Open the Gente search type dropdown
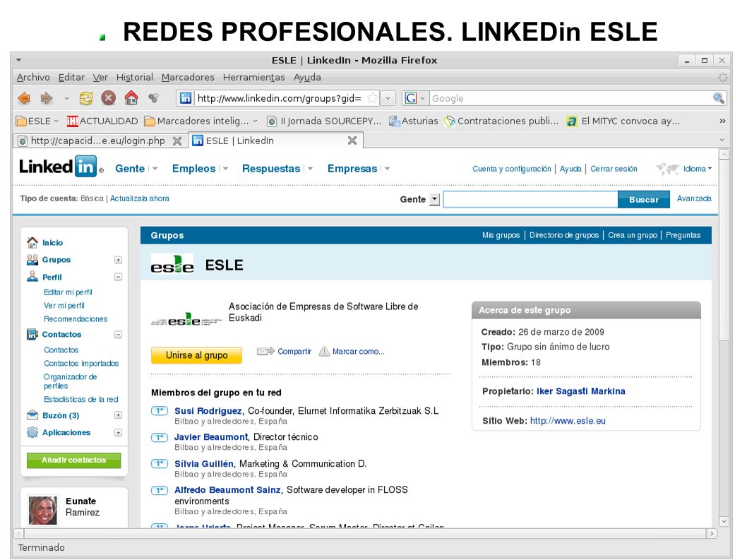 point(434,199)
